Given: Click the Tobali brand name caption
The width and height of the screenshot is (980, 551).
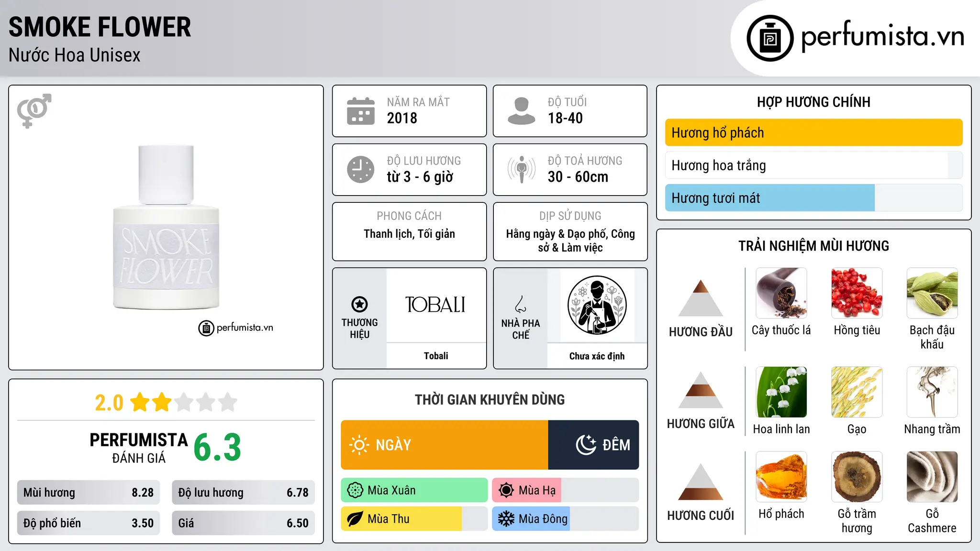Looking at the screenshot, I should [436, 356].
